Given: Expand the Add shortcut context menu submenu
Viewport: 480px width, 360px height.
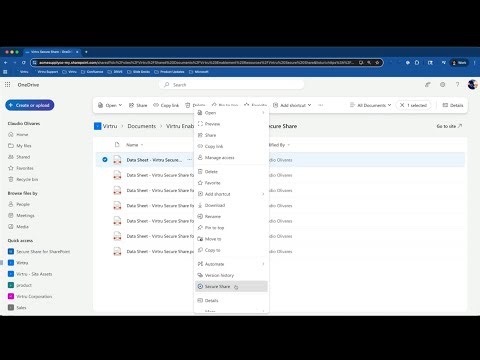Looking at the screenshot, I should pyautogui.click(x=231, y=194).
